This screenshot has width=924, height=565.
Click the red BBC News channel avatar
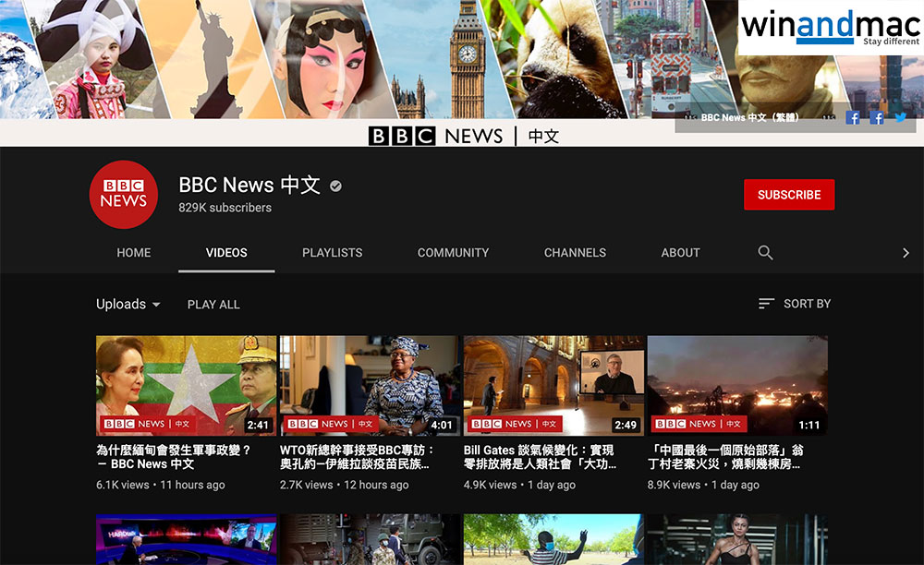(124, 195)
